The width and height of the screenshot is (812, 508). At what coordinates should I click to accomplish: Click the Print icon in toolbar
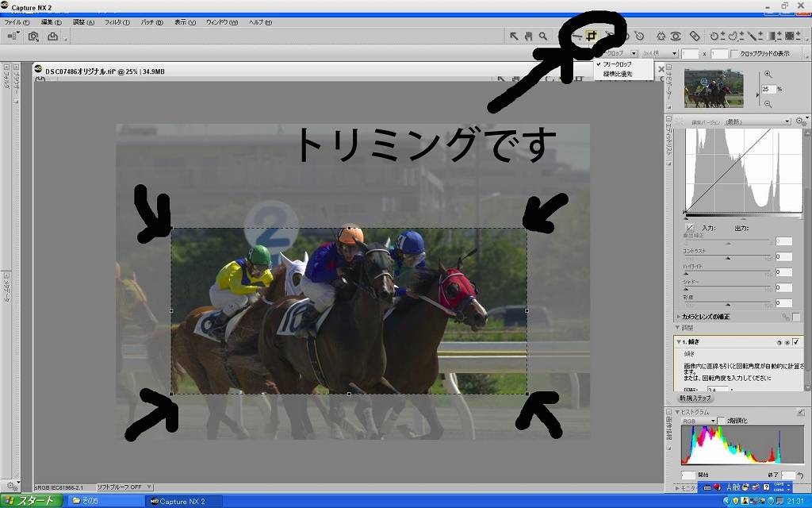53,36
